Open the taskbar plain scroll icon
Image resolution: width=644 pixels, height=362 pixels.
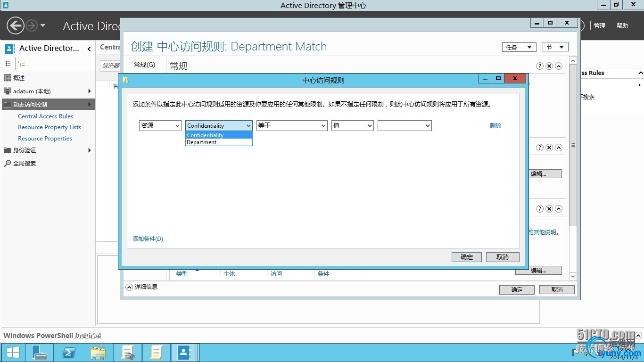pos(157,352)
